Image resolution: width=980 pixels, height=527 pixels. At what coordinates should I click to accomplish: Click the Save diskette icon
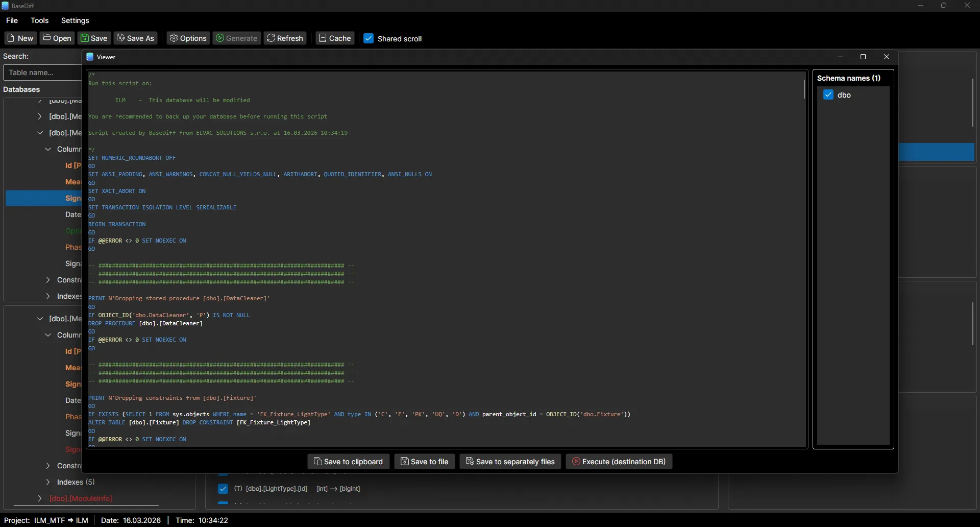click(x=85, y=38)
